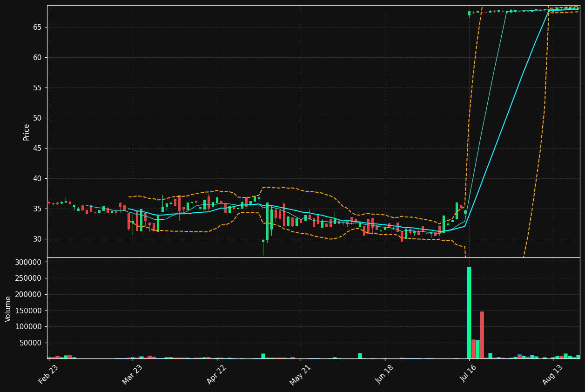Click the 300000 volume tick label
Image resolution: width=585 pixels, height=392 pixels.
pos(29,262)
